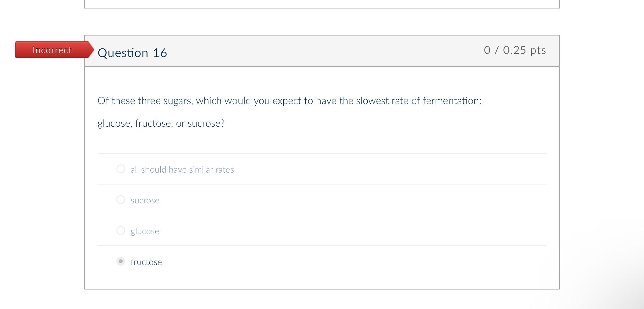
Task: Click the fructose answer label
Action: pos(146,262)
